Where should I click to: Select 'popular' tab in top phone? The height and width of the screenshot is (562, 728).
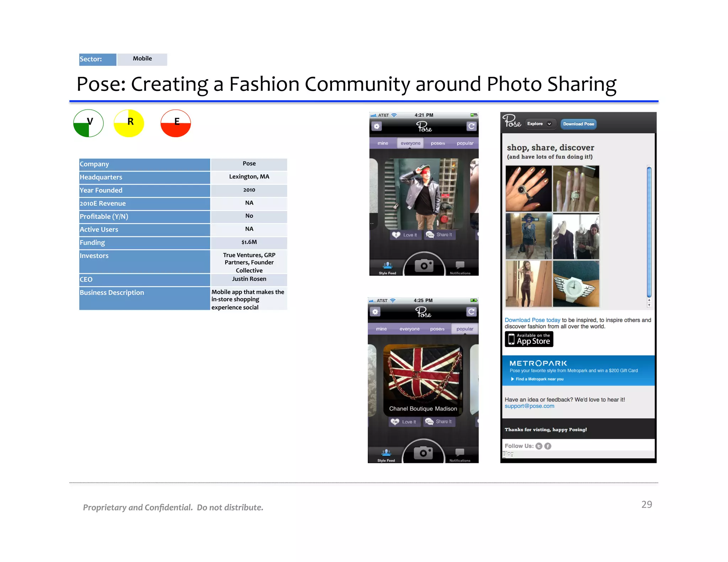click(x=465, y=143)
